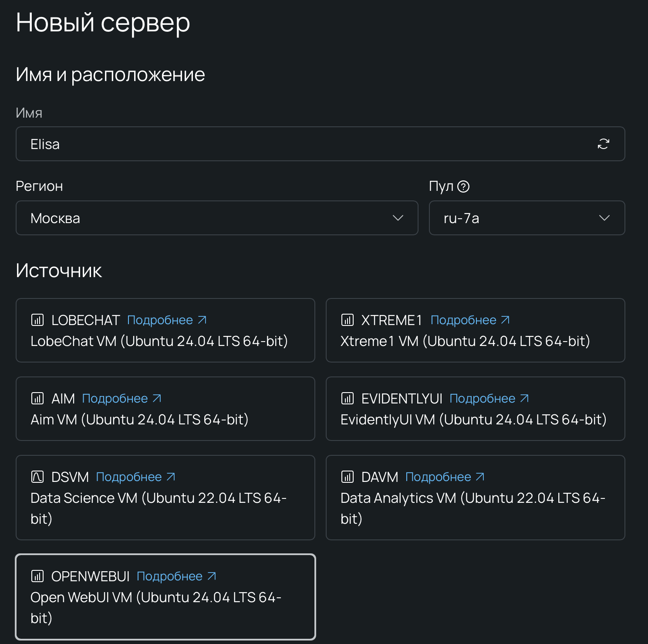Image resolution: width=648 pixels, height=644 pixels.
Task: Open the Пул help question-mark icon
Action: (463, 186)
